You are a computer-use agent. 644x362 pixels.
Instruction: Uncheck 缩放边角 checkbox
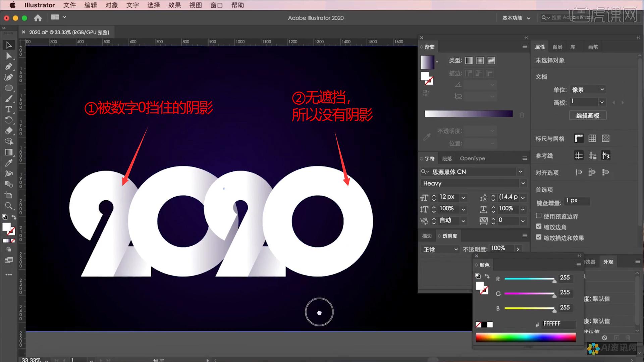pos(539,226)
